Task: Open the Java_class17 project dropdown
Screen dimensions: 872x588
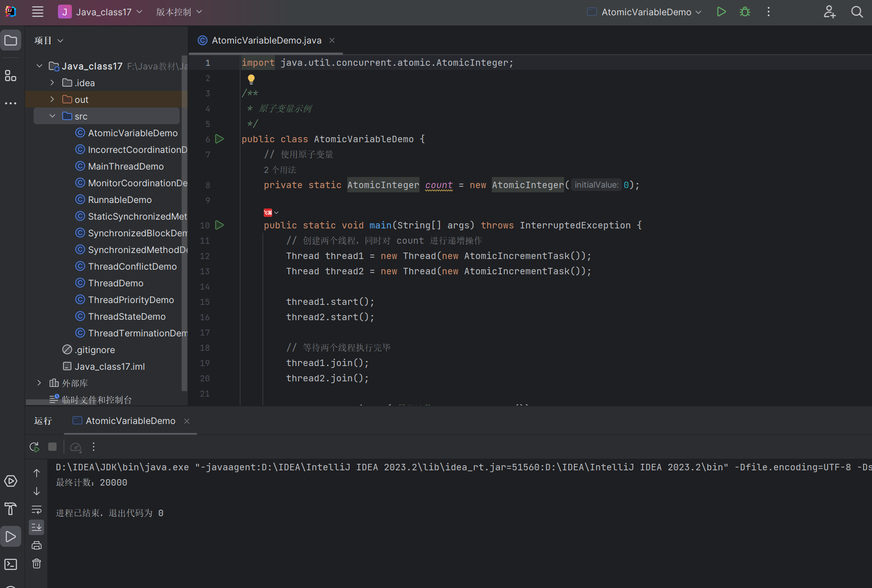Action: 101,12
